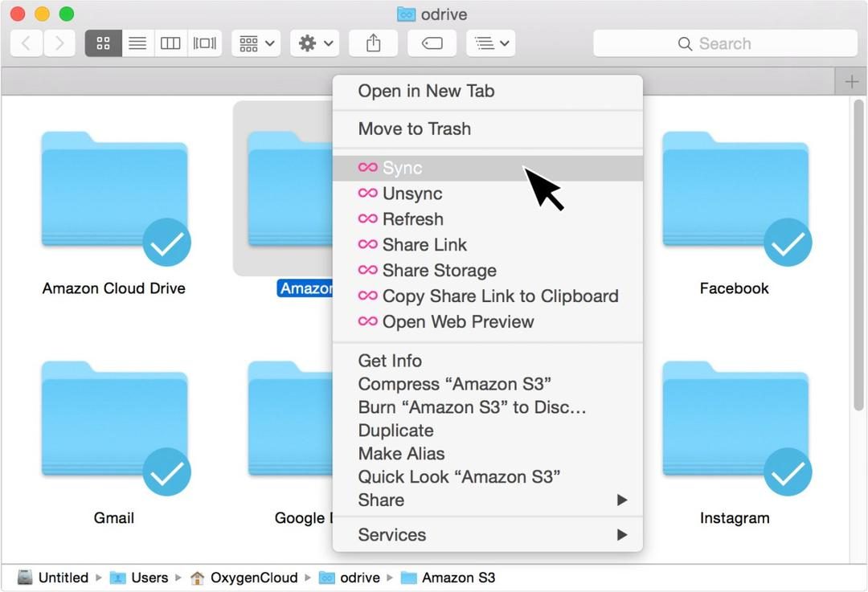Open the gear Action menu dropdown
This screenshot has width=868, height=592.
pos(315,43)
